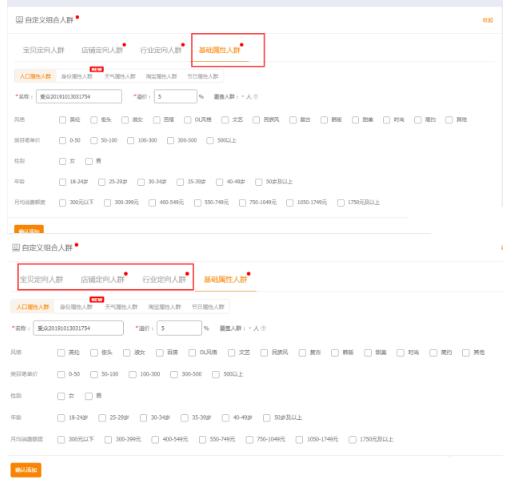Select 1750元及以上 spending checkbox in lower panel
Screen dimensions: 522x488
[x=352, y=440]
